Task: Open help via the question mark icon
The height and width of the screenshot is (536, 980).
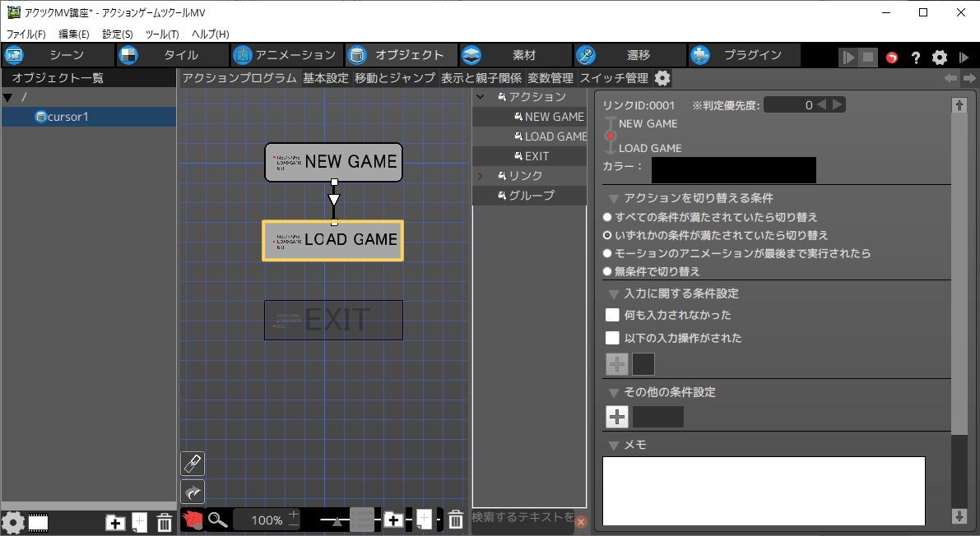Action: [x=916, y=58]
